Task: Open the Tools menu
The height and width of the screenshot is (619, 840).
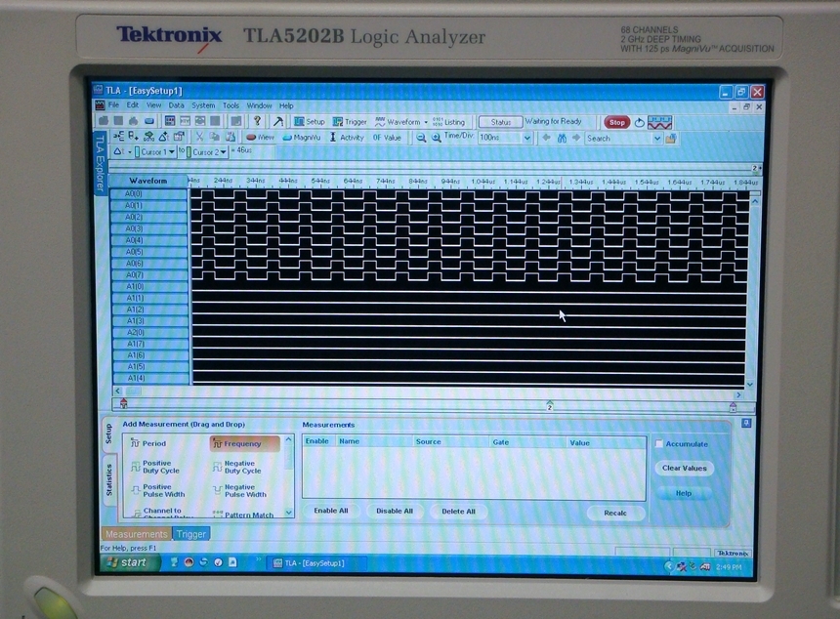Action: click(231, 105)
